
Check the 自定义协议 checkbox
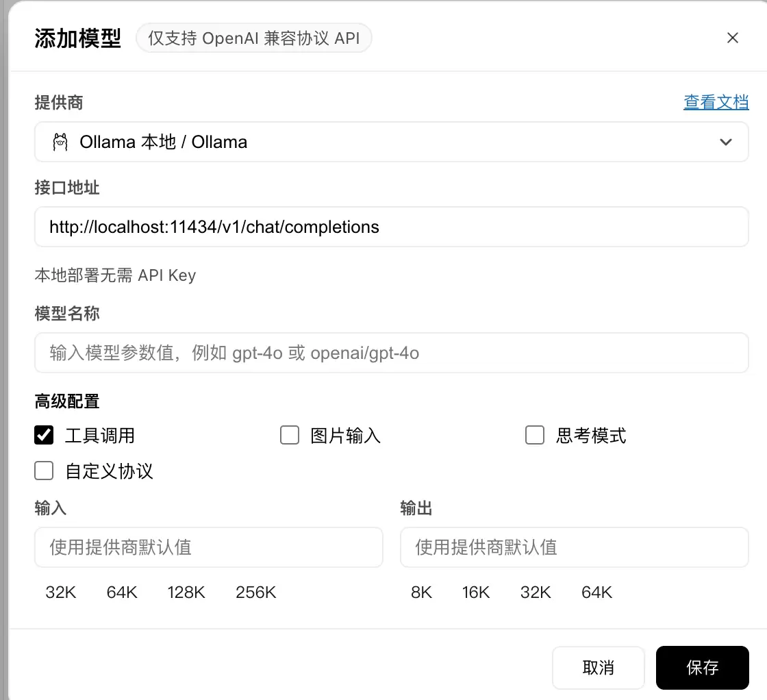[x=44, y=471]
